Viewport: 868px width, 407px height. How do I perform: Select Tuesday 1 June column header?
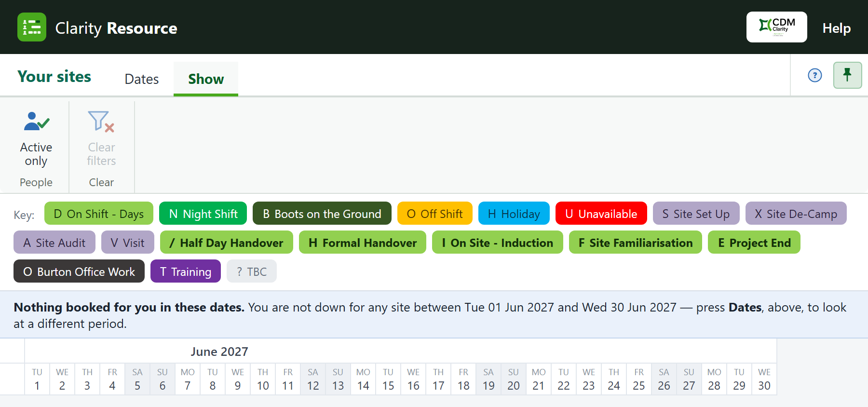point(37,379)
